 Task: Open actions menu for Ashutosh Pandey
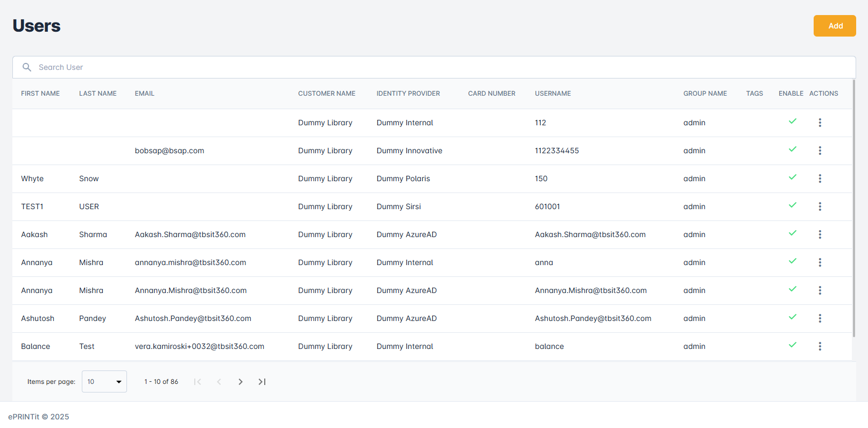(x=820, y=318)
